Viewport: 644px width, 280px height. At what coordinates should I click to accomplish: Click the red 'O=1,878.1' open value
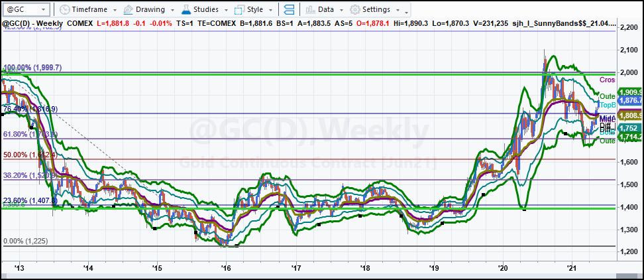coord(373,23)
